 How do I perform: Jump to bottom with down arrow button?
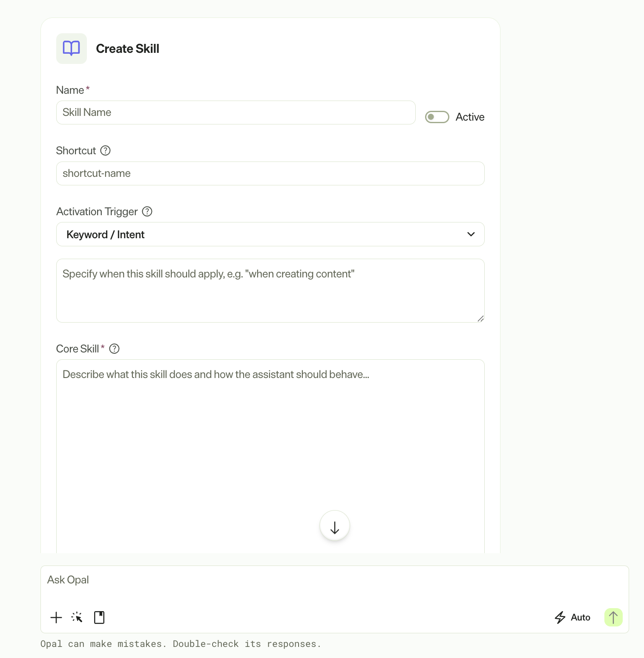(x=335, y=525)
